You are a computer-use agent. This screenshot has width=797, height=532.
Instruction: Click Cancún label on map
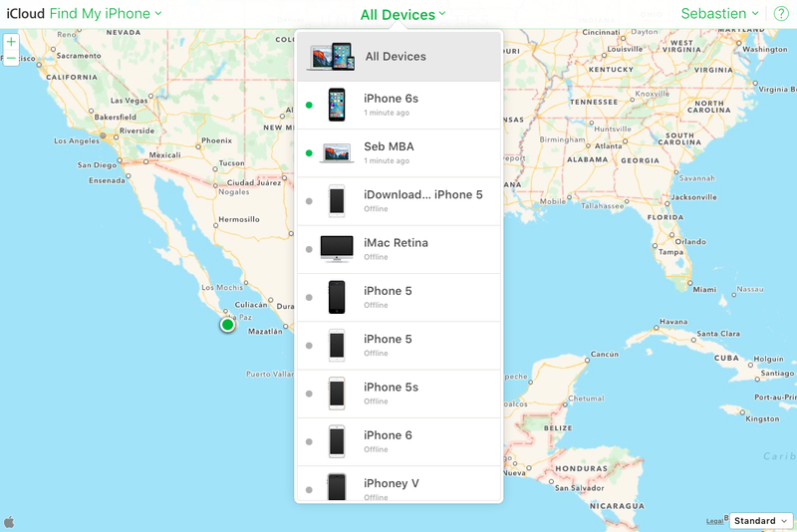point(605,354)
